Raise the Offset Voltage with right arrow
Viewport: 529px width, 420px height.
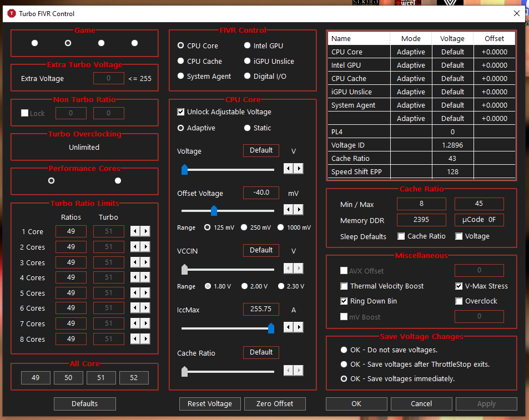[x=299, y=210]
